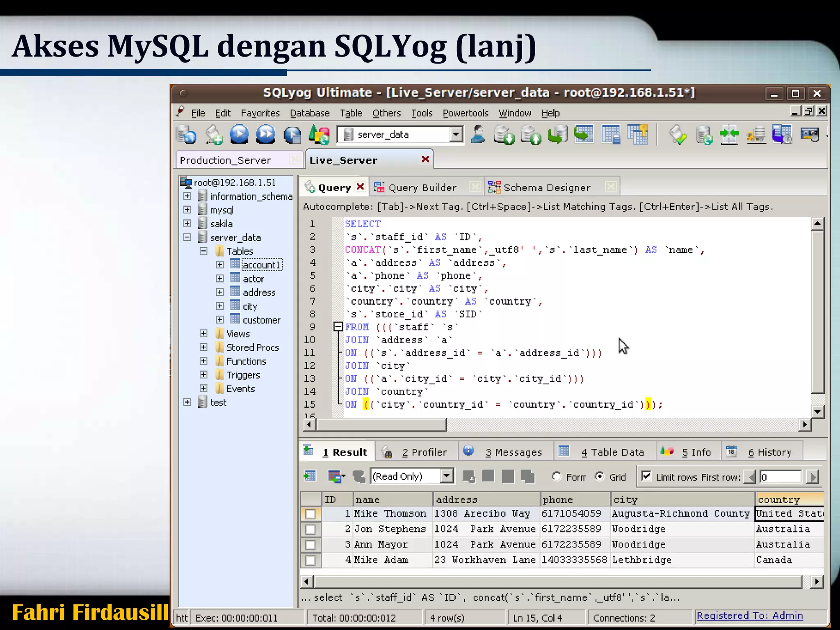Select the Form view radio button

tap(557, 476)
